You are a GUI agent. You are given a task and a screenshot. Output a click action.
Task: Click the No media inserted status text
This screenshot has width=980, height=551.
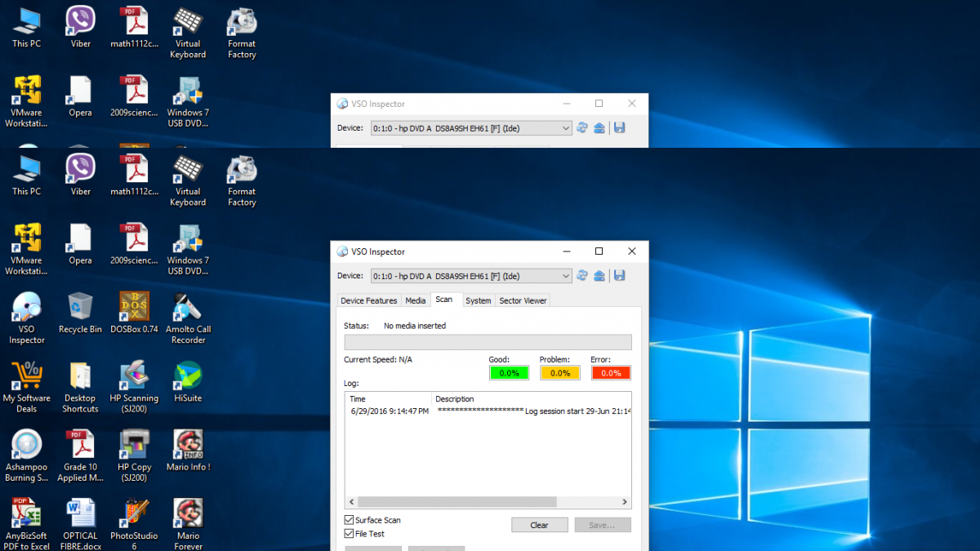click(x=415, y=326)
